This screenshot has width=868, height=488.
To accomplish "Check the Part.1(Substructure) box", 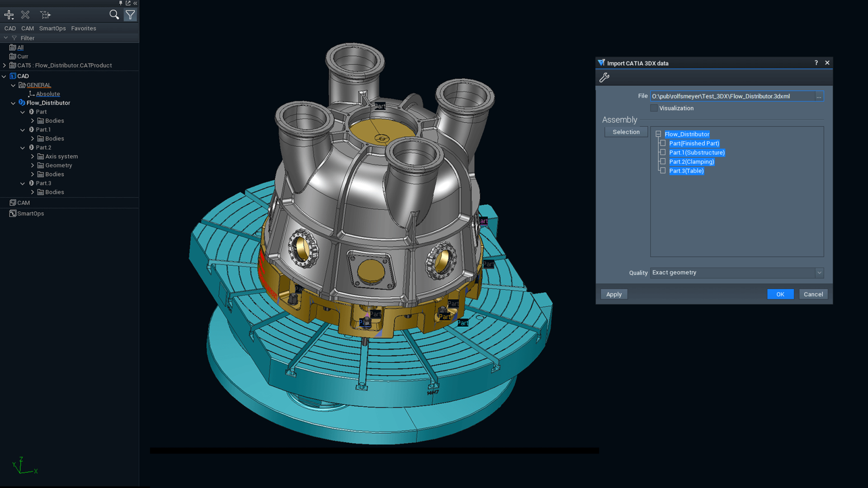I will pos(663,152).
